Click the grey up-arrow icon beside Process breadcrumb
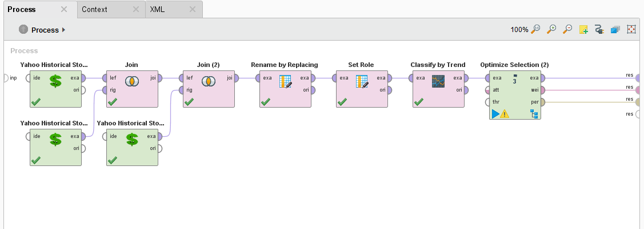The height and width of the screenshot is (229, 644). coord(23,30)
